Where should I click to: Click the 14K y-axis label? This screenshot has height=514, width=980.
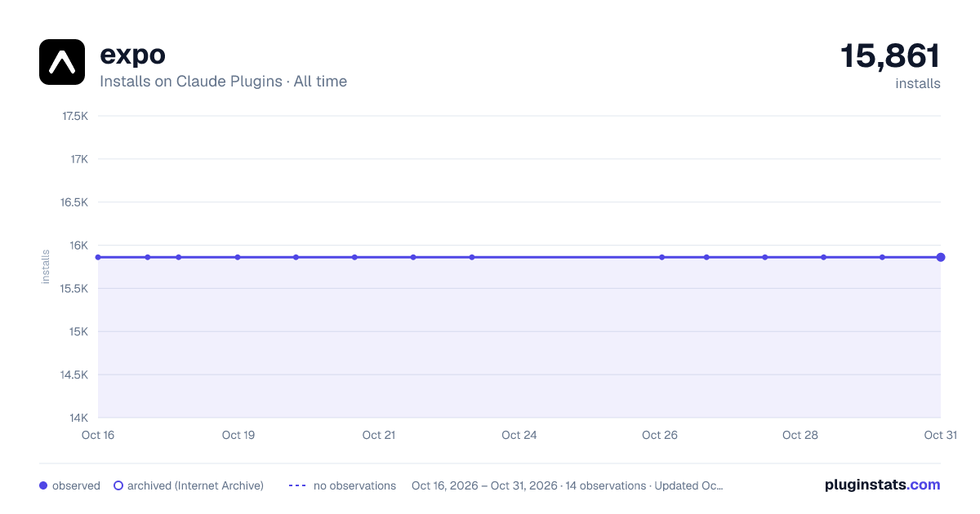[78, 419]
